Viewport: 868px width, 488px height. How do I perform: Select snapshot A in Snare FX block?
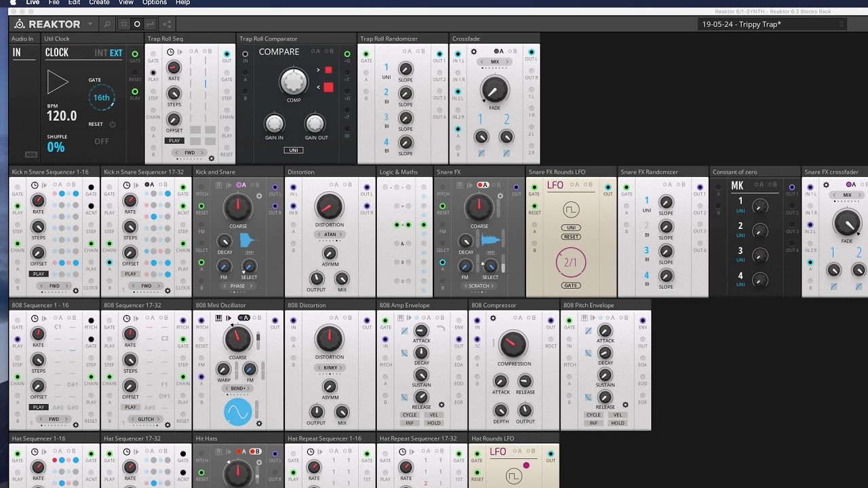pos(483,184)
